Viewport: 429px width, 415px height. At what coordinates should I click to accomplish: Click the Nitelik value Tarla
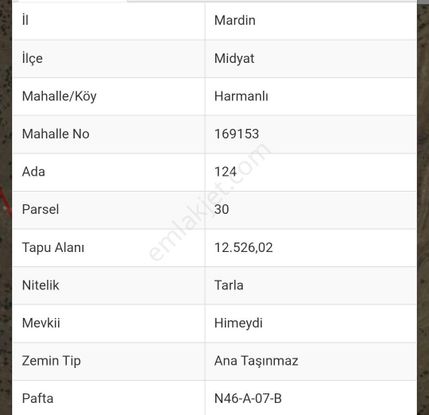point(229,285)
